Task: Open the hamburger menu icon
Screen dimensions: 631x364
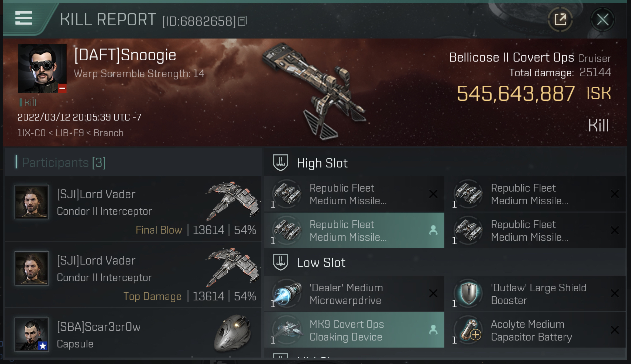Action: (24, 18)
